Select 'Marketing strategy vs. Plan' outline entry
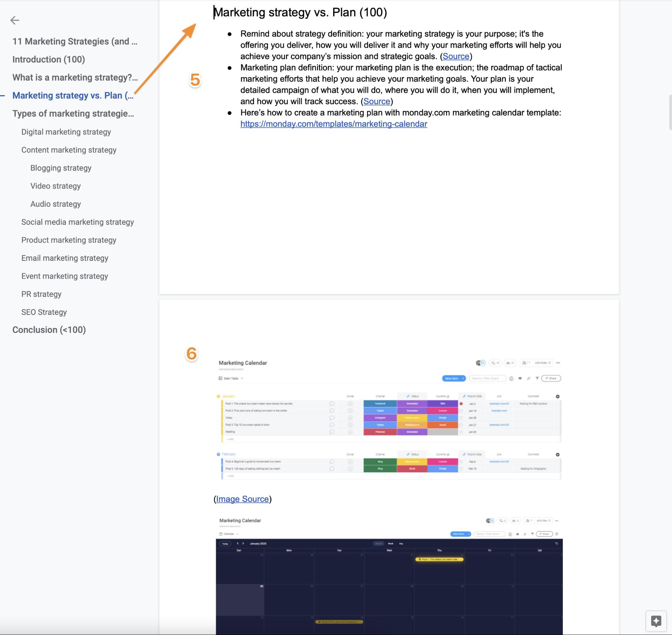Viewport: 672px width, 635px height. [73, 95]
